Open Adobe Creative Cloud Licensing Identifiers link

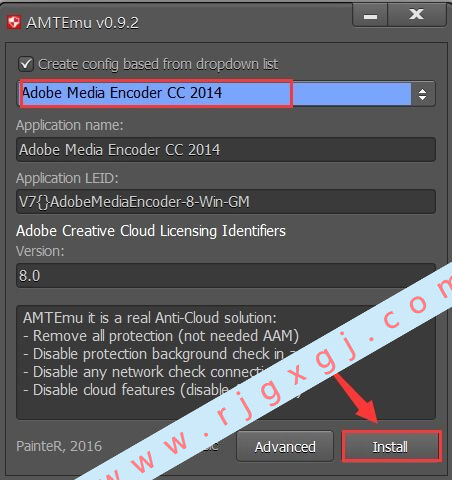pyautogui.click(x=151, y=231)
